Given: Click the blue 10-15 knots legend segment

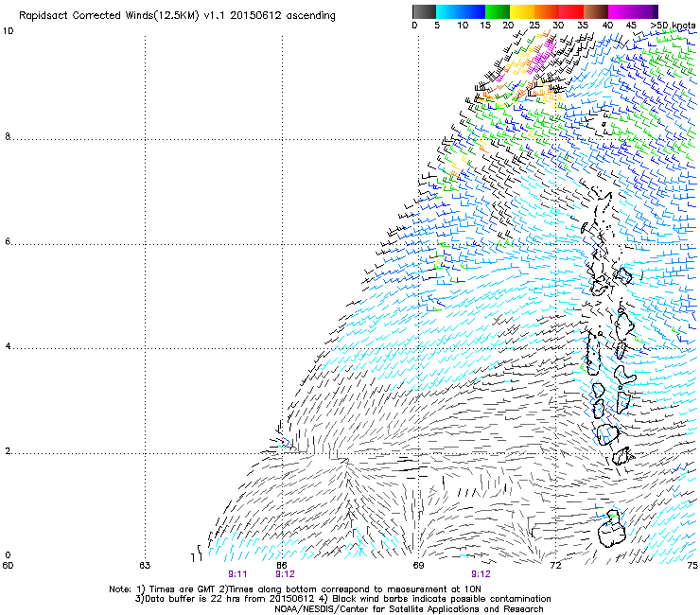Looking at the screenshot, I should [473, 11].
